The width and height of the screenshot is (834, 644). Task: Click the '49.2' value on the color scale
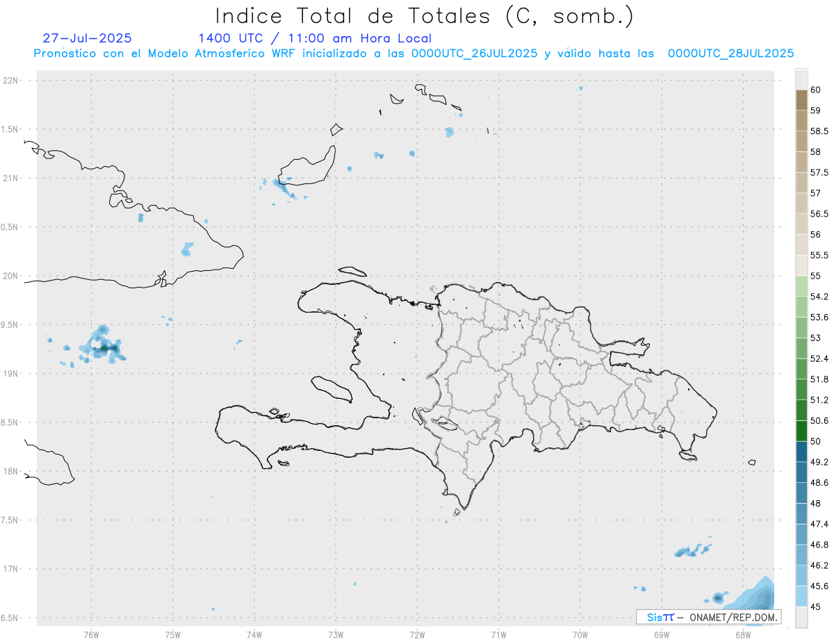click(x=819, y=462)
